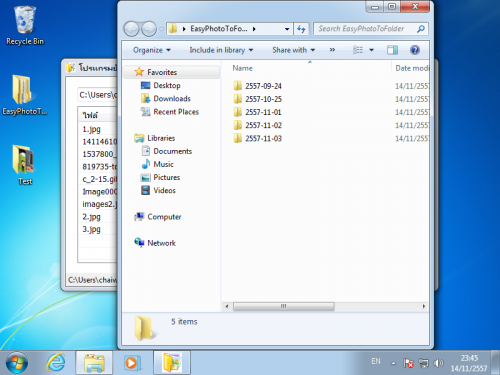Click the volume speaker tray icon
This screenshot has height=375, width=500.
[438, 363]
